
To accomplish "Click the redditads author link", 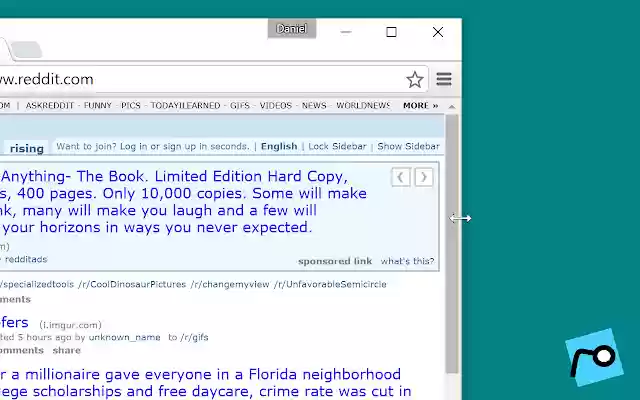I will click(26, 259).
